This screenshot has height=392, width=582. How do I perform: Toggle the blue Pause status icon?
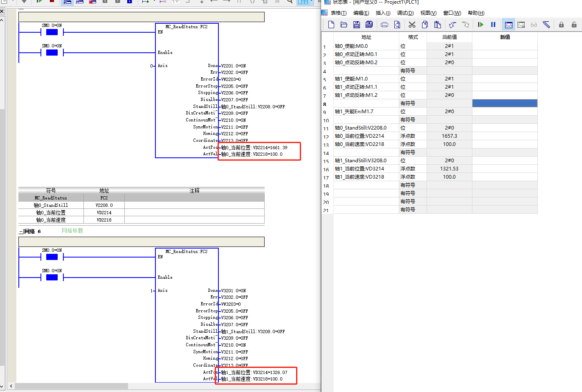coord(493,25)
